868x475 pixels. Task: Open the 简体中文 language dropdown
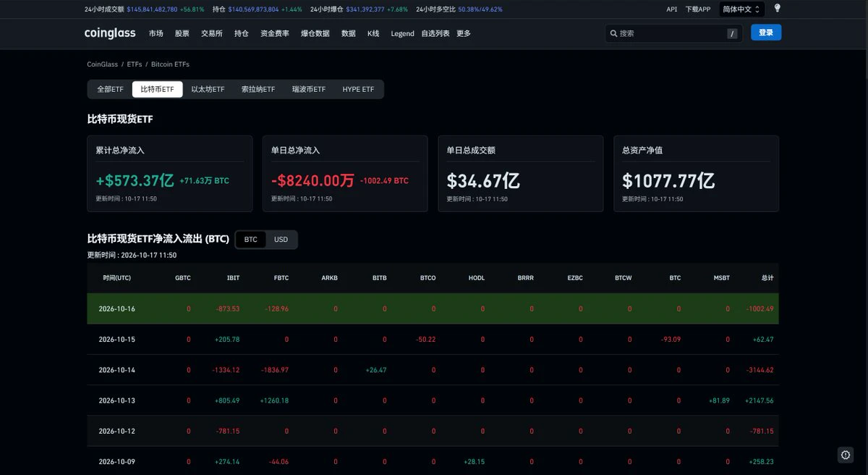coord(741,9)
